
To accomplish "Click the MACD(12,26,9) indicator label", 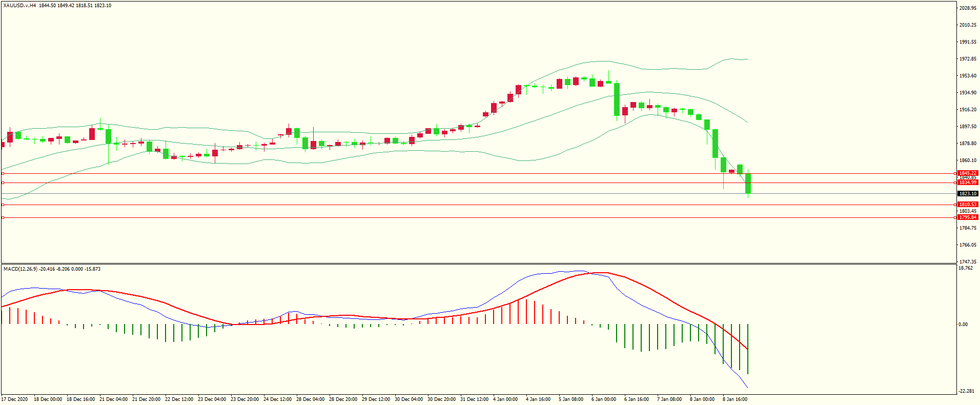I will pyautogui.click(x=20, y=269).
